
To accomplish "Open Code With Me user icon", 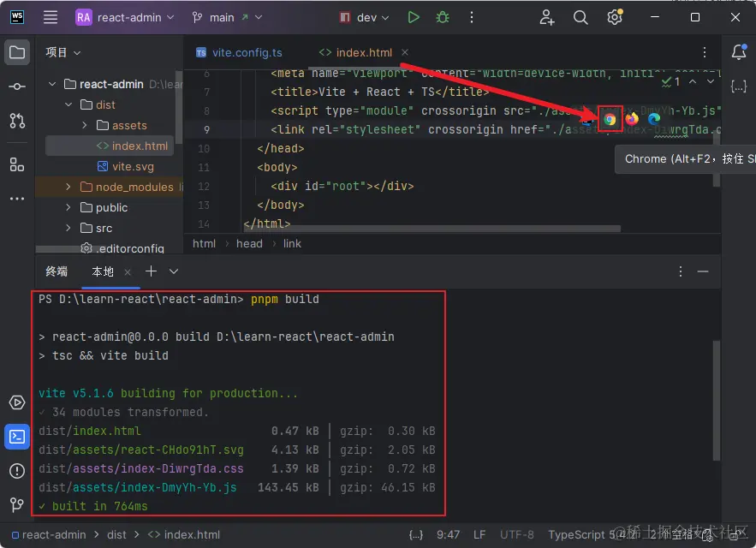I will (547, 18).
